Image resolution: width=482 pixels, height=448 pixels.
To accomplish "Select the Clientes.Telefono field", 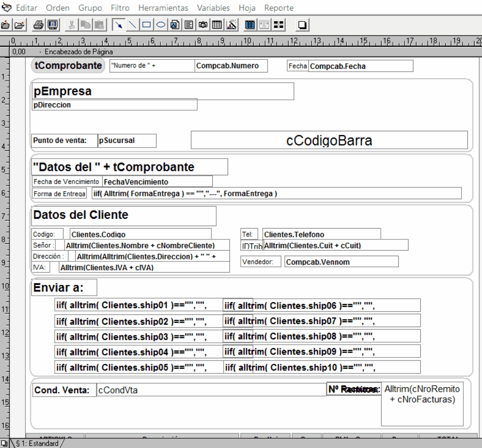I will point(322,235).
